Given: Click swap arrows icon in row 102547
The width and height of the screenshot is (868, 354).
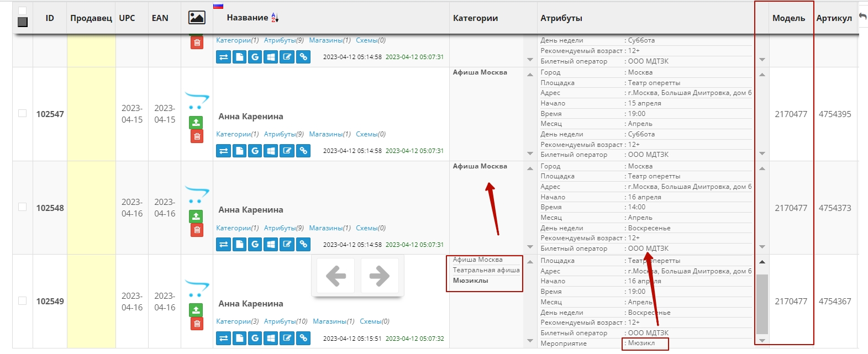Looking at the screenshot, I should (x=223, y=151).
